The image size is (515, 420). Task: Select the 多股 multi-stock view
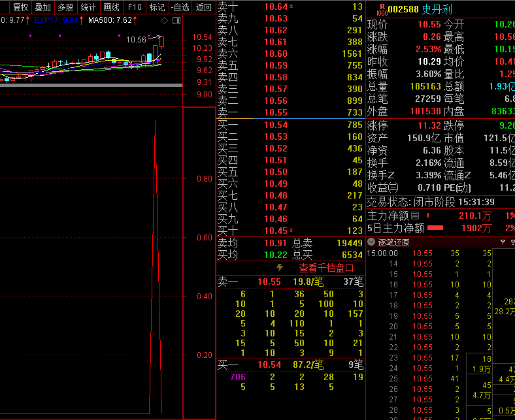tap(65, 7)
